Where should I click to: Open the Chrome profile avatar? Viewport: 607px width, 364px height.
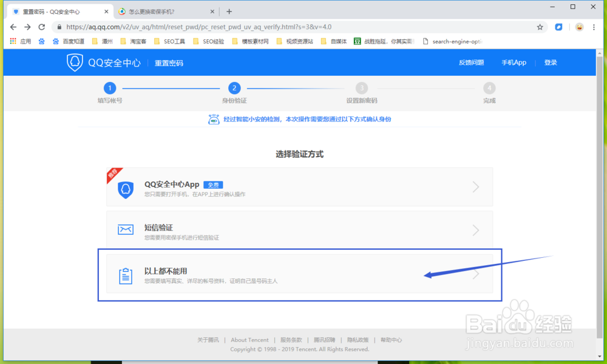(x=579, y=27)
